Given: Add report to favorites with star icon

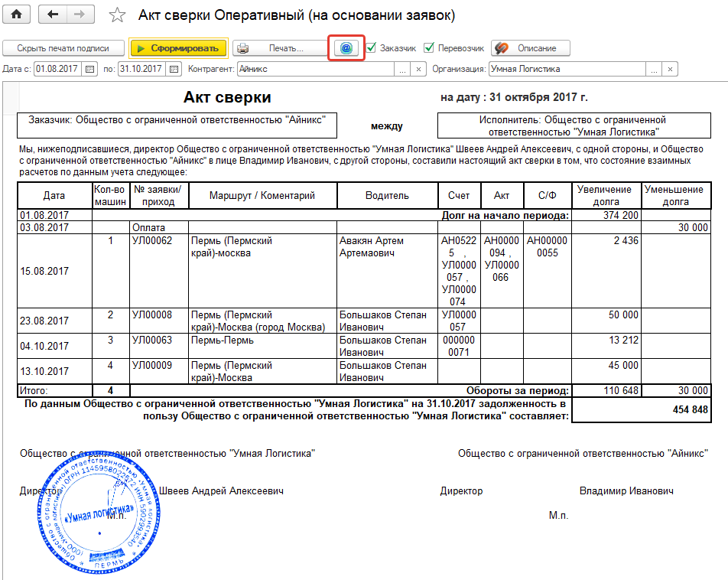Looking at the screenshot, I should coord(117,15).
